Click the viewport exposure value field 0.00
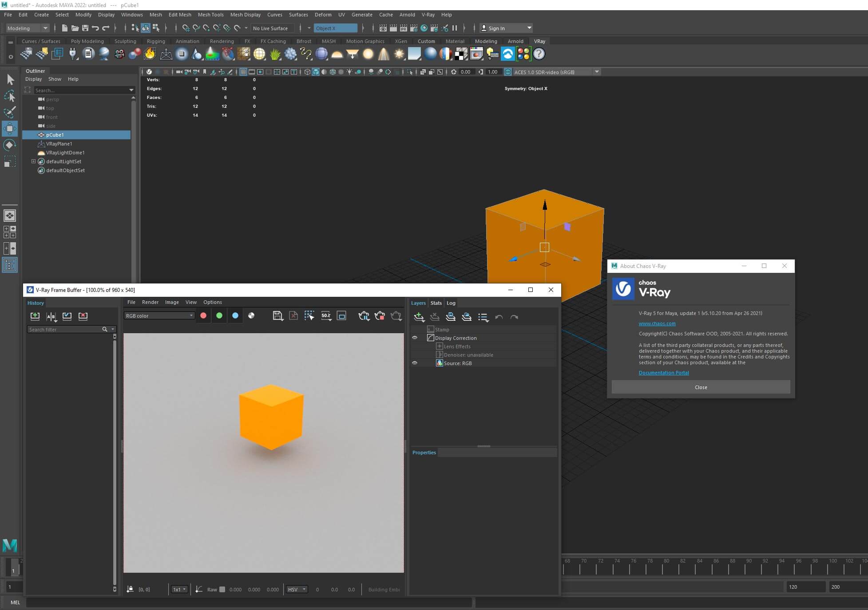 466,72
